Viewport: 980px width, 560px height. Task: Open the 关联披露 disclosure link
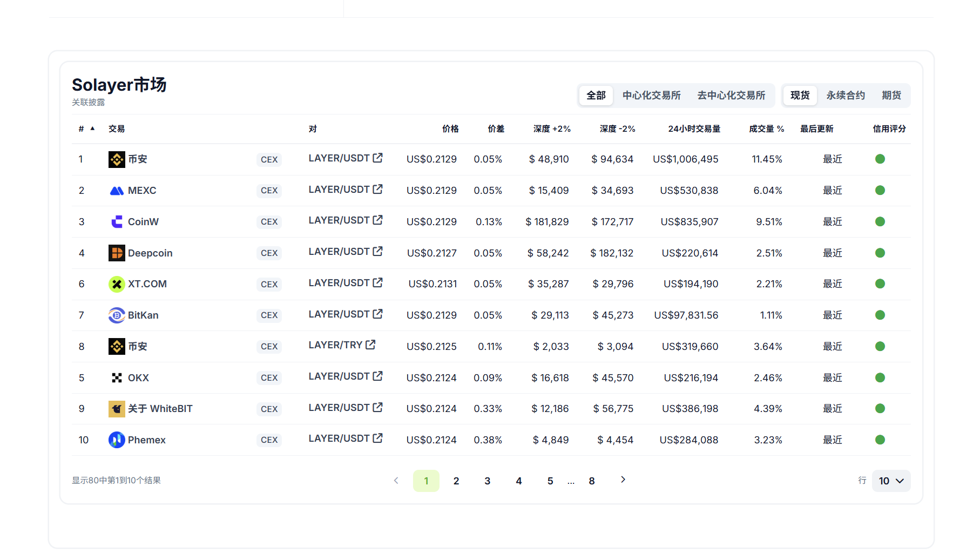click(89, 103)
